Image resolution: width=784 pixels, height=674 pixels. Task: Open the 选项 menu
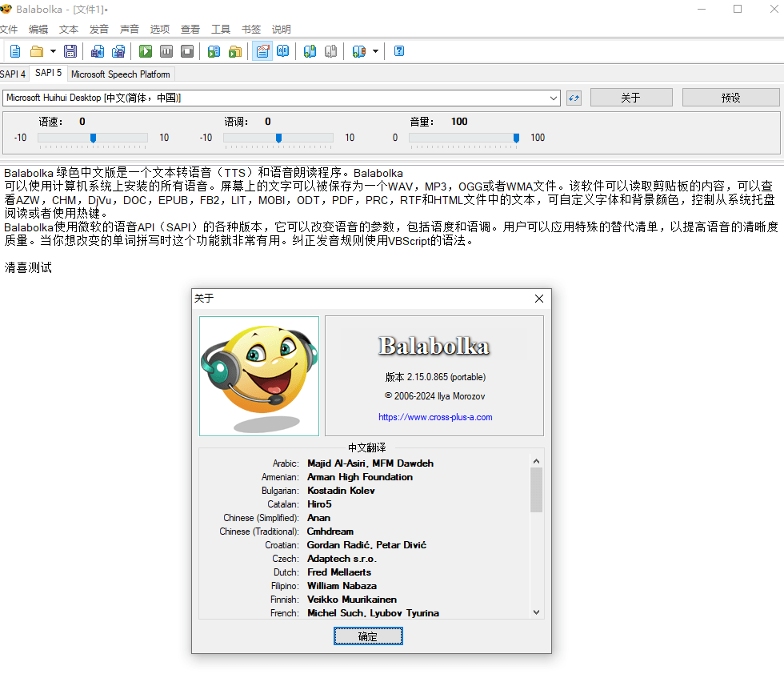(x=160, y=29)
